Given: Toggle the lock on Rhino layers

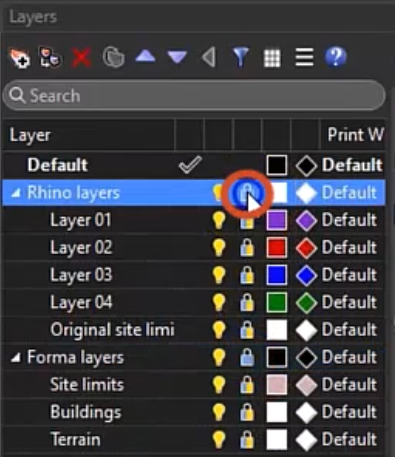Looking at the screenshot, I should click(247, 193).
